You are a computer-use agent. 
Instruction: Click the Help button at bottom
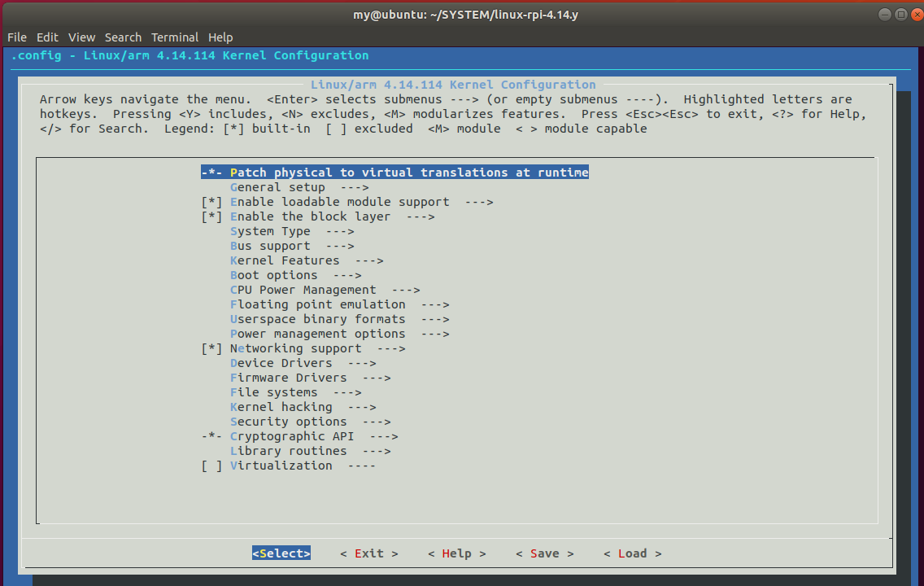(456, 553)
